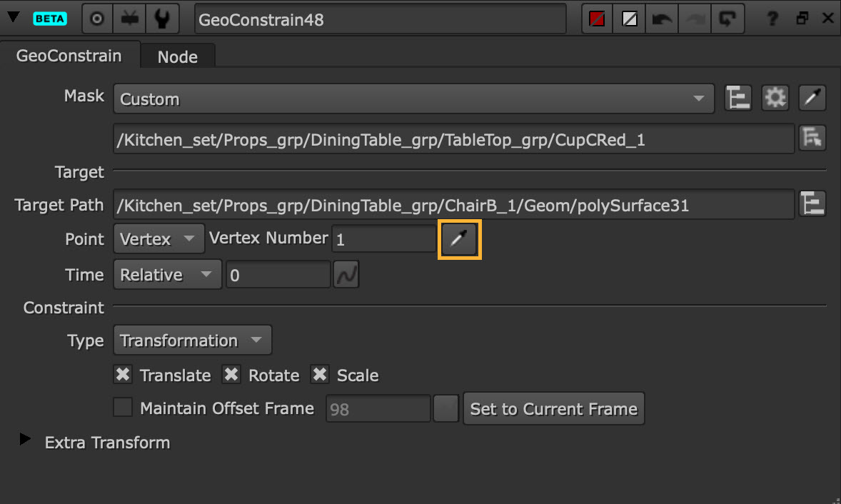Screen dimensions: 841x504
Task: Click the revert icon in header
Action: [x=727, y=19]
